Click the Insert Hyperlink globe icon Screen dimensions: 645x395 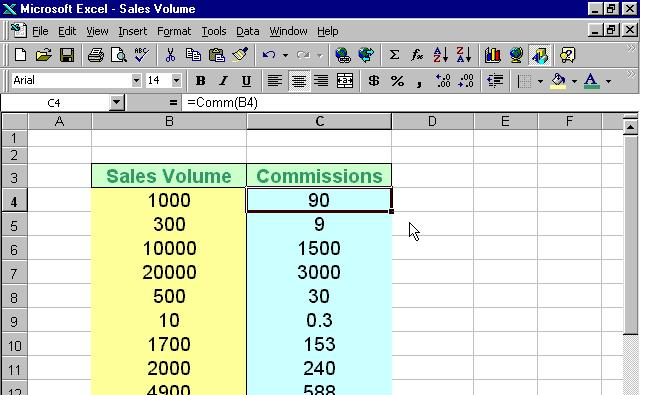[x=343, y=55]
